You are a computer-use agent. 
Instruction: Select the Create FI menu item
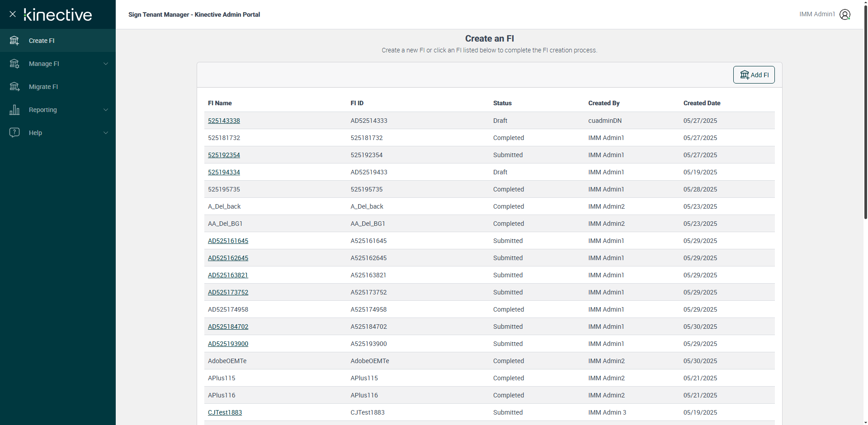(x=42, y=41)
